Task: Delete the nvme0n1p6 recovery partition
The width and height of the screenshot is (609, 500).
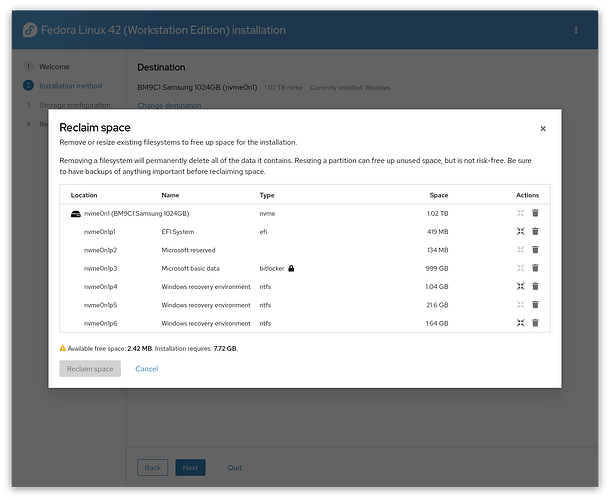Action: 535,323
